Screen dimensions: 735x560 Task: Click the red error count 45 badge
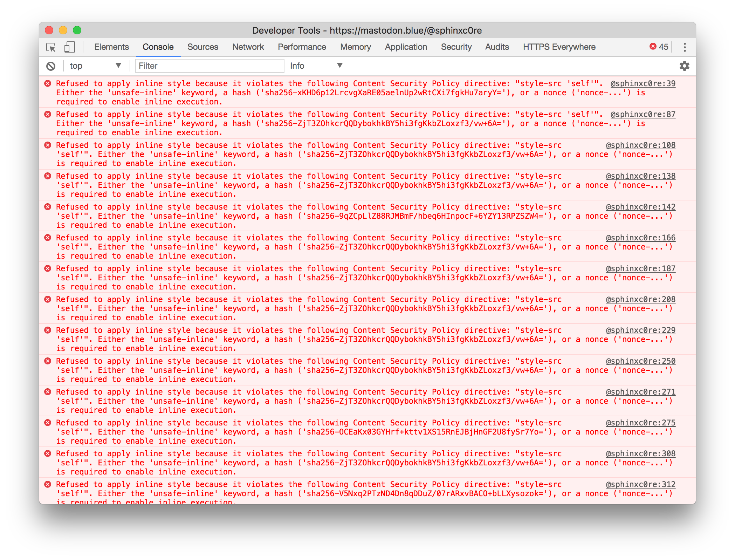click(x=659, y=47)
